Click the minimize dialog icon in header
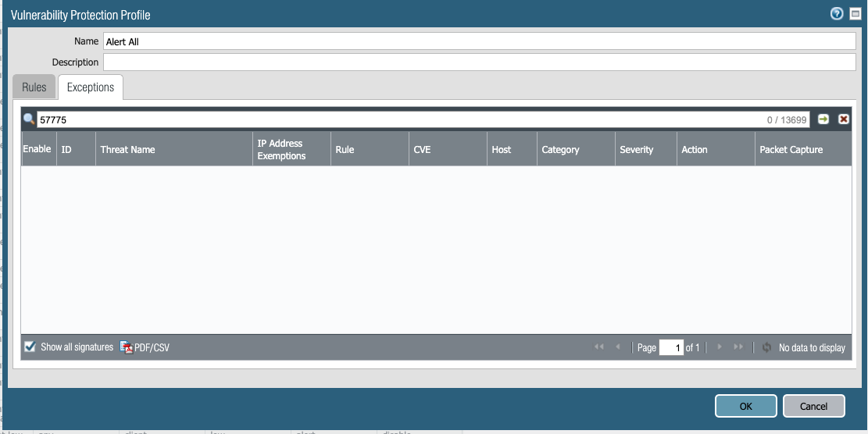Image resolution: width=868 pixels, height=434 pixels. [x=855, y=14]
